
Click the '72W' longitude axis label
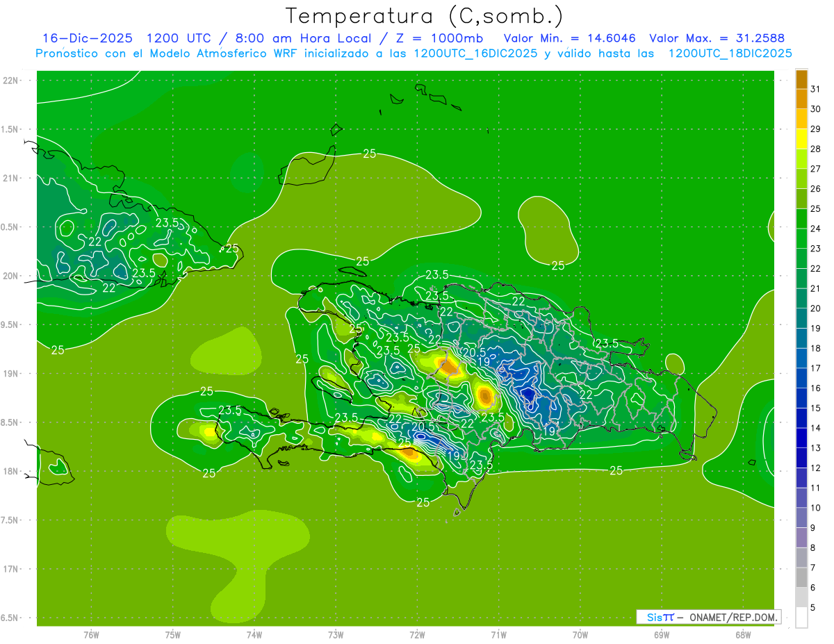point(417,634)
